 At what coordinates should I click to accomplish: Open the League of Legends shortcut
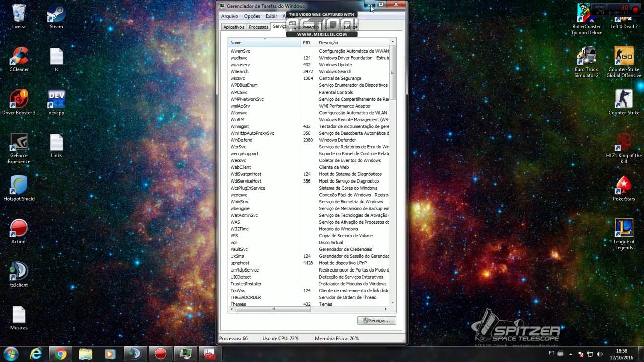point(624,235)
